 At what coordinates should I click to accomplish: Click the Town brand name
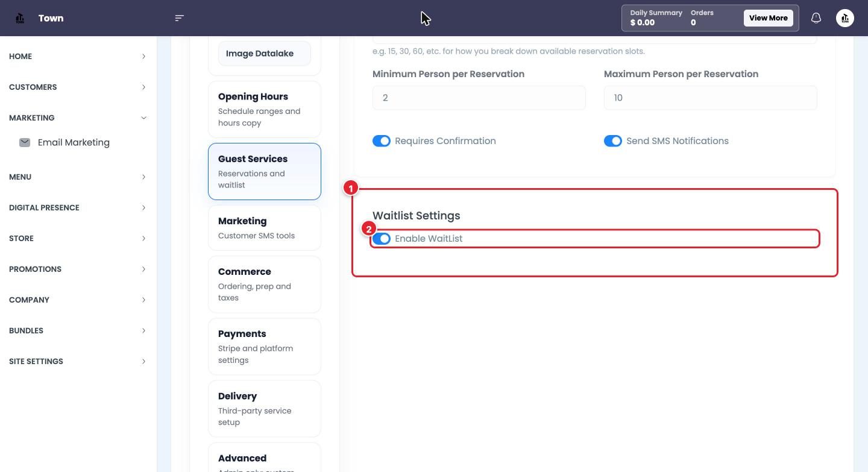point(51,18)
